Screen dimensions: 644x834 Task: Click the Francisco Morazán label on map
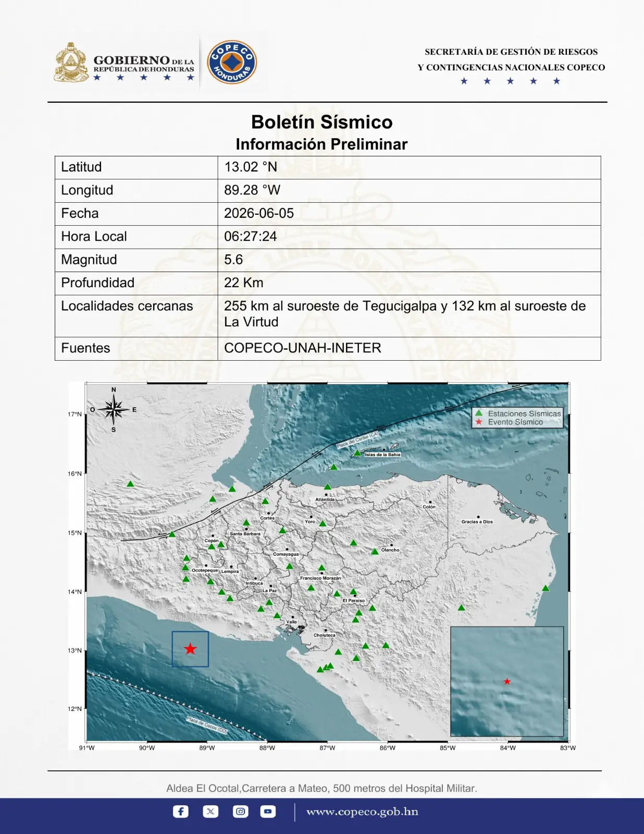pos(320,578)
